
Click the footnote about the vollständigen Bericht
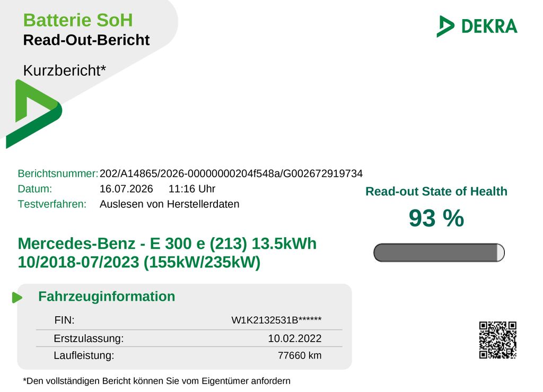coord(156,381)
